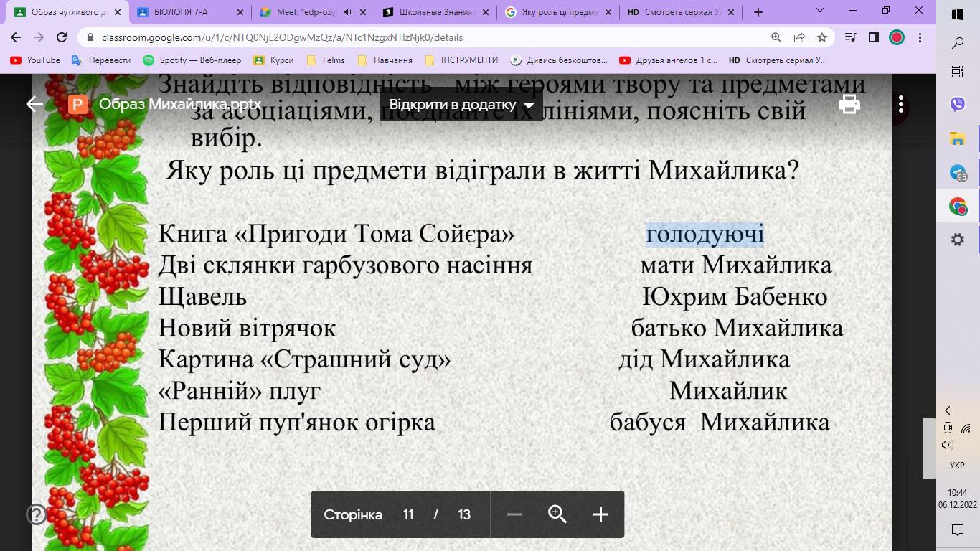Viewport: 980px width, 551px height.
Task: Close the 'Школьные Знания' tab
Action: (486, 12)
